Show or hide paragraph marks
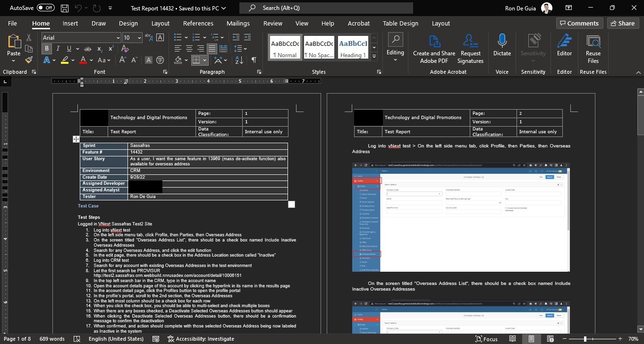The image size is (644, 344). point(254,60)
